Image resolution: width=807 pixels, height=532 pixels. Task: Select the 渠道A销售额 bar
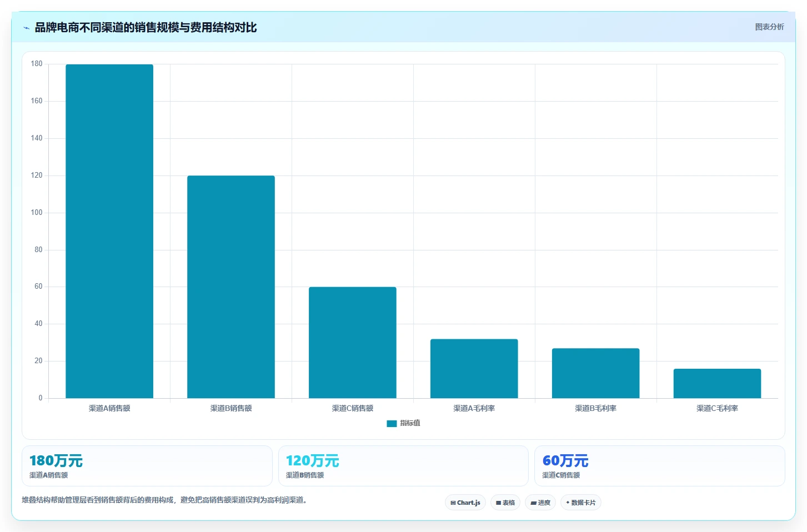point(109,231)
